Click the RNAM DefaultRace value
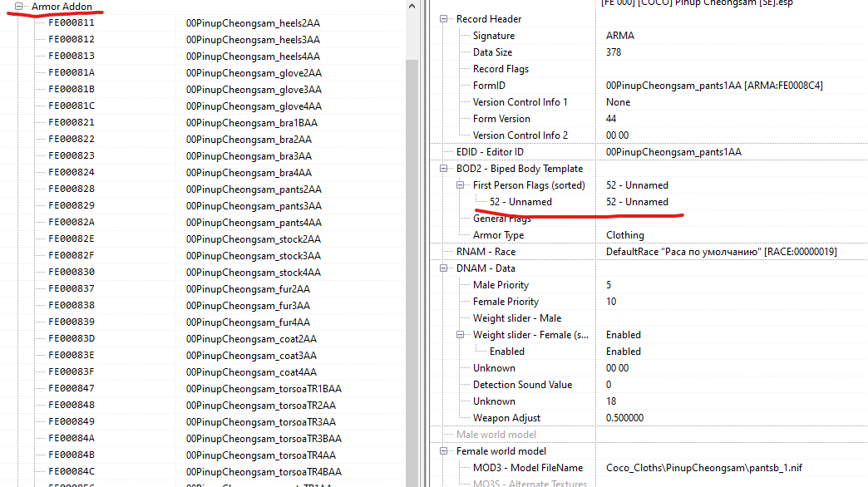The width and height of the screenshot is (868, 487). [722, 252]
